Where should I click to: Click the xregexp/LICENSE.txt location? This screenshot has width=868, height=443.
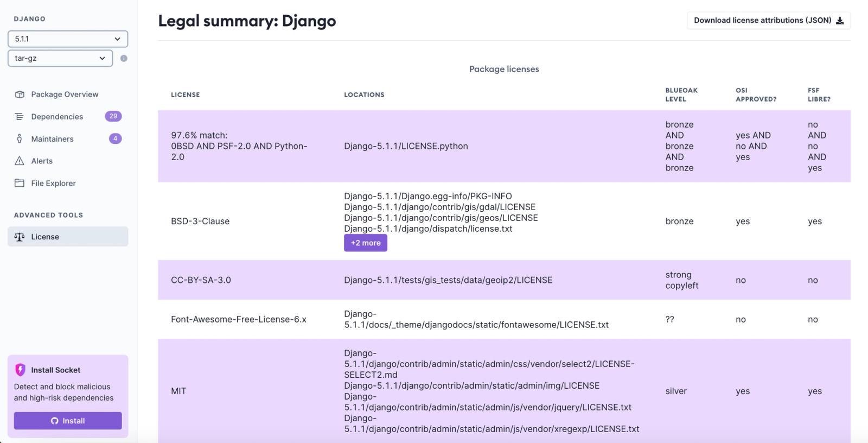click(492, 423)
